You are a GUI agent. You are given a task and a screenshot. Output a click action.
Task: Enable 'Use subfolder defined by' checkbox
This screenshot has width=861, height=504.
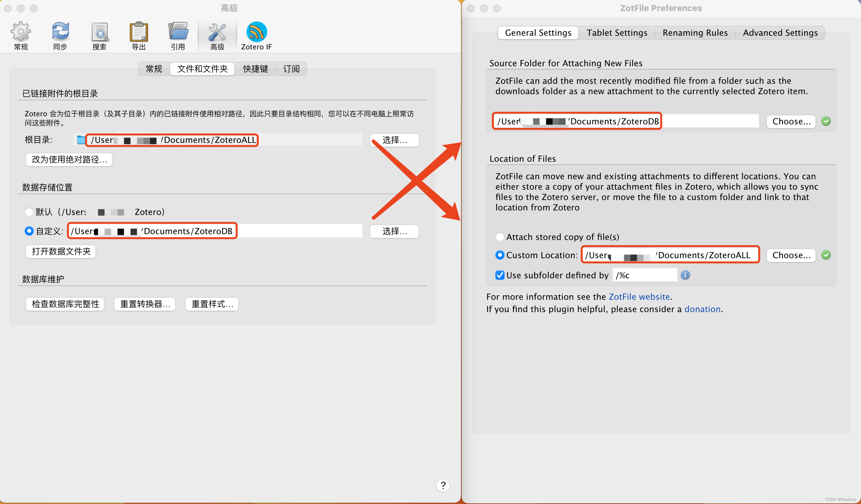click(x=499, y=275)
